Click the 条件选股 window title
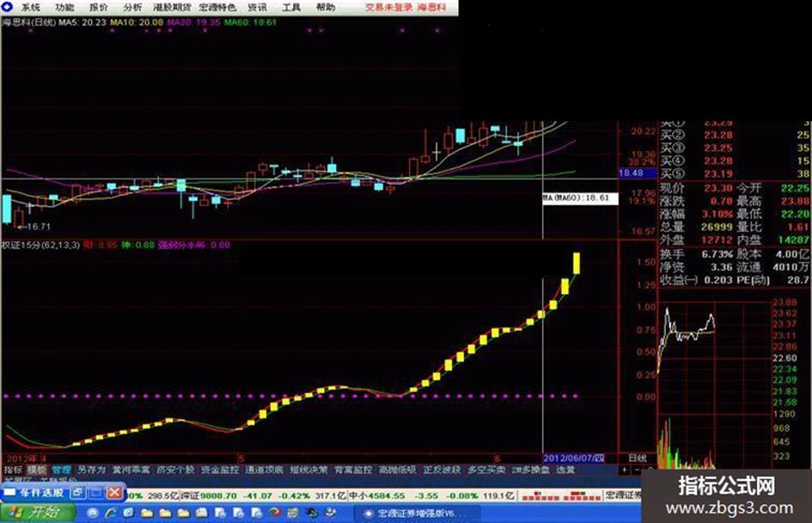Screen dimensions: 812x523 (41, 492)
